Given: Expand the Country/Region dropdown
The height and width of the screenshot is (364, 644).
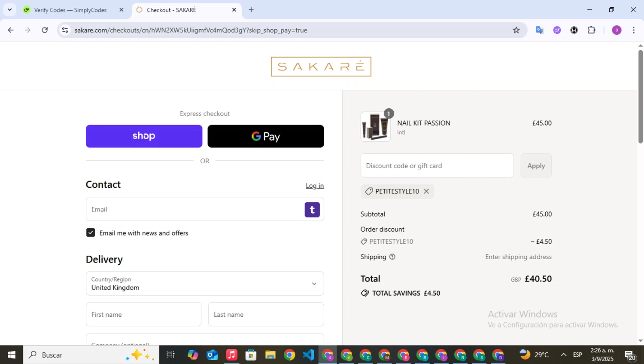Looking at the screenshot, I should tap(205, 283).
